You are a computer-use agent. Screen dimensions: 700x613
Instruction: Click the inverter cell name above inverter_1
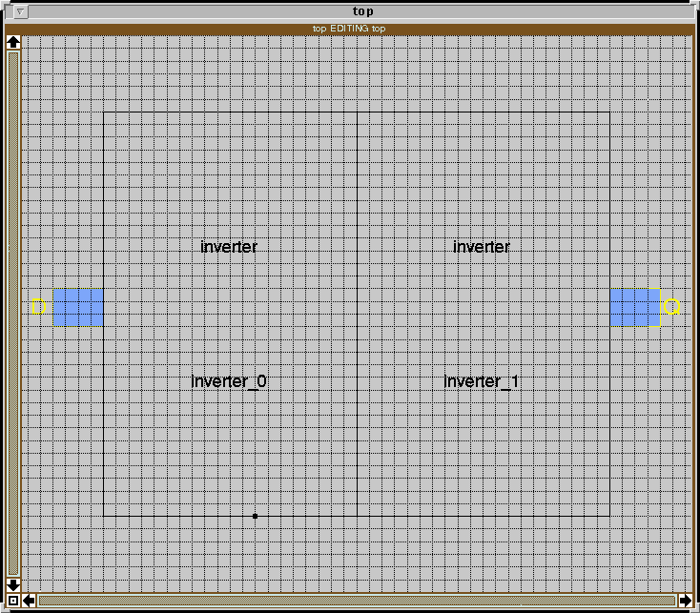tap(482, 247)
